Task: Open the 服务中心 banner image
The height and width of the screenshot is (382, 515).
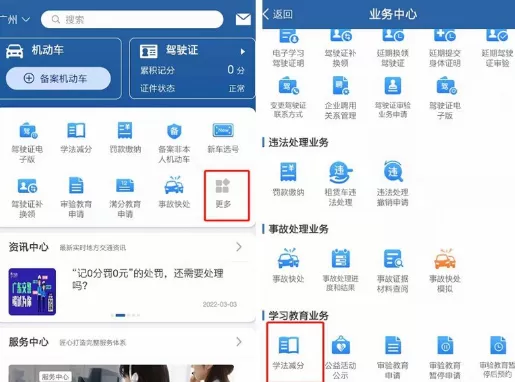Action: point(121,373)
